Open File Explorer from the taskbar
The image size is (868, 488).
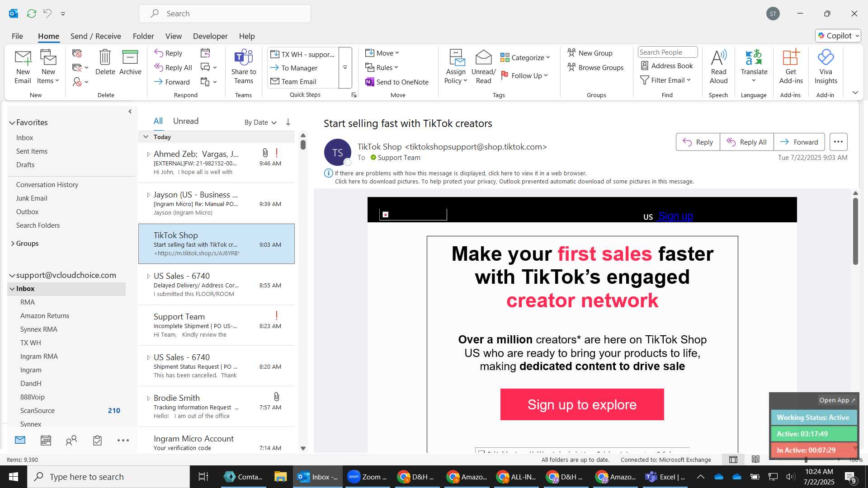point(280,477)
